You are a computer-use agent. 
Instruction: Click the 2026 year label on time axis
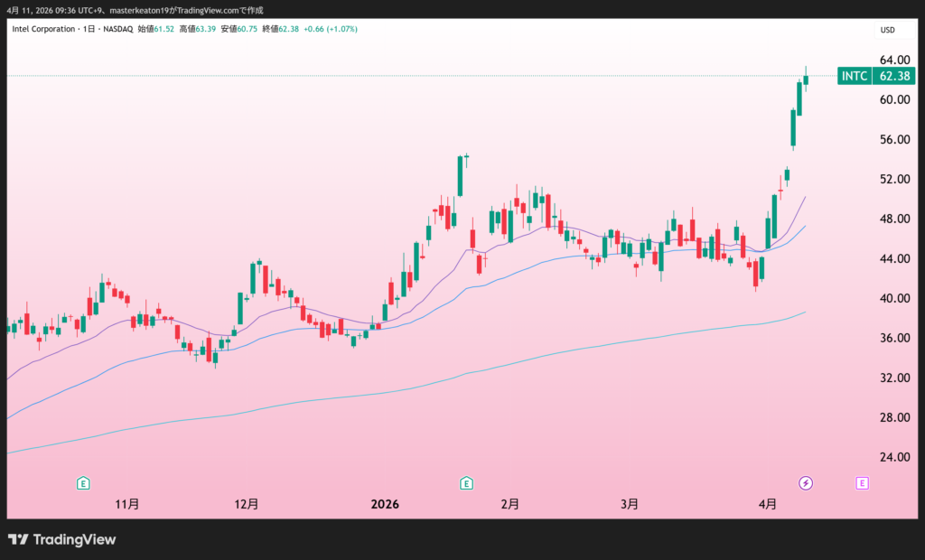[x=386, y=504]
